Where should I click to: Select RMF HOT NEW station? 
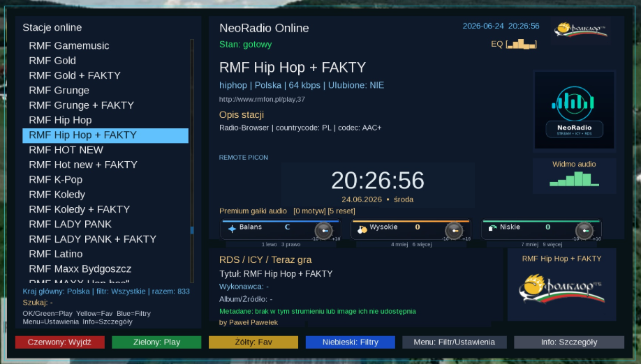click(105, 150)
